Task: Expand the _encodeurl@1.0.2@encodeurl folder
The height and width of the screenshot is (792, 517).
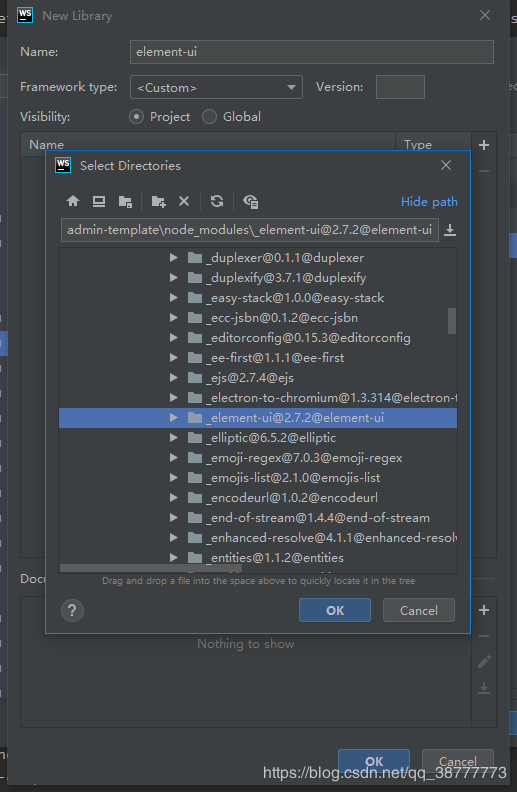Action: [174, 498]
